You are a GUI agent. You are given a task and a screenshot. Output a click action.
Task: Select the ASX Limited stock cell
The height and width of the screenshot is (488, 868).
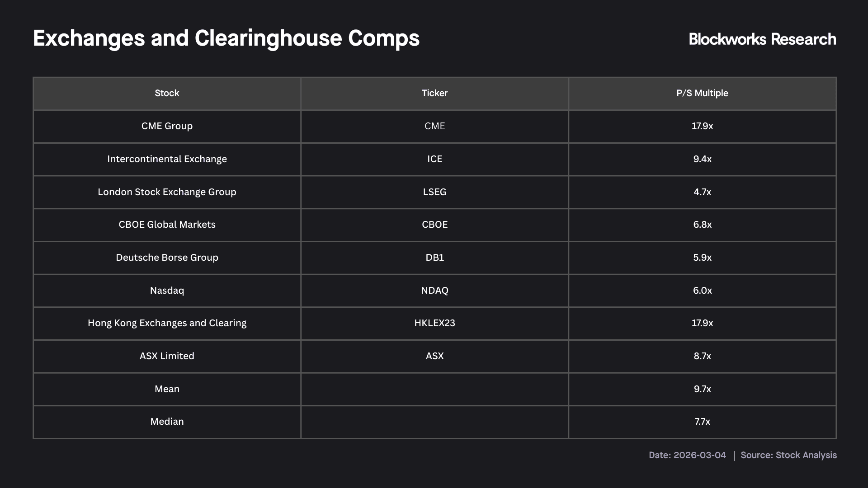tap(167, 356)
